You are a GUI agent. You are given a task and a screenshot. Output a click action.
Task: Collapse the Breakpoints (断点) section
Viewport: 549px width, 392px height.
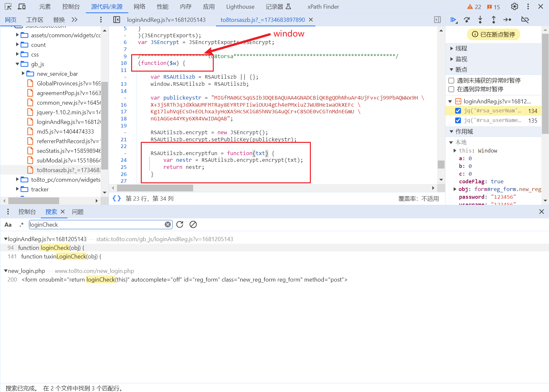[x=452, y=70]
